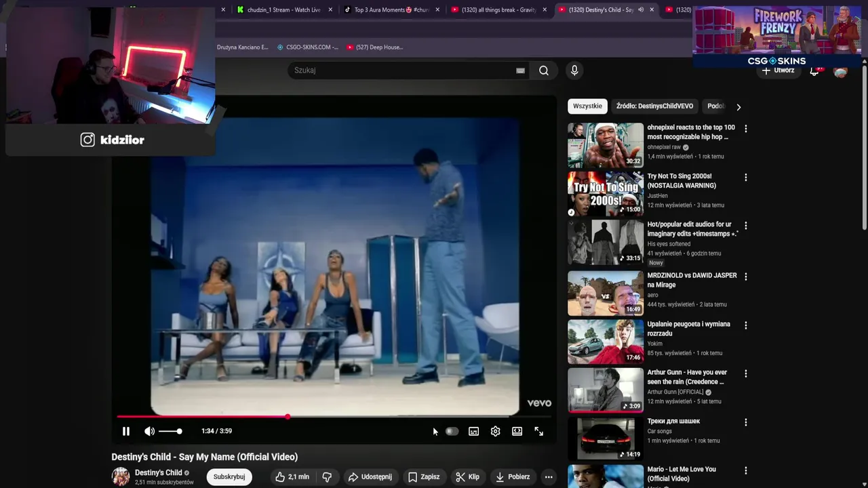
Task: Open the options menu for the Hot/popular edit audios video
Action: [745, 226]
